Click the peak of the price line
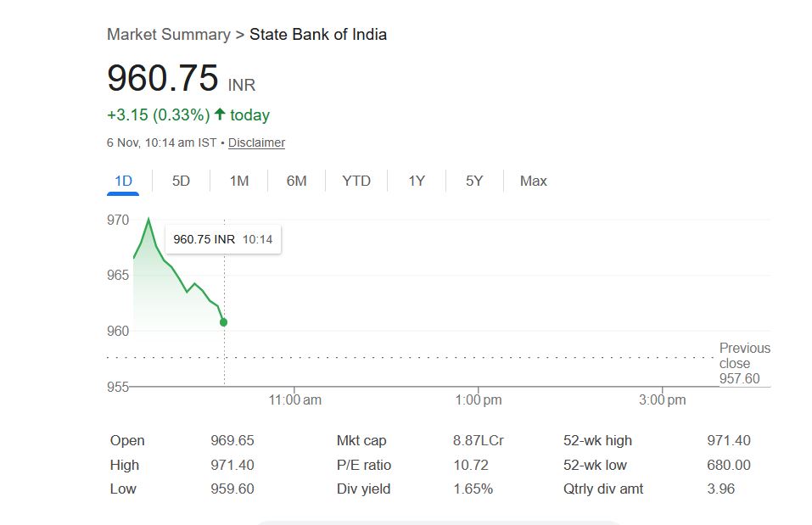The image size is (812, 525). (x=148, y=220)
